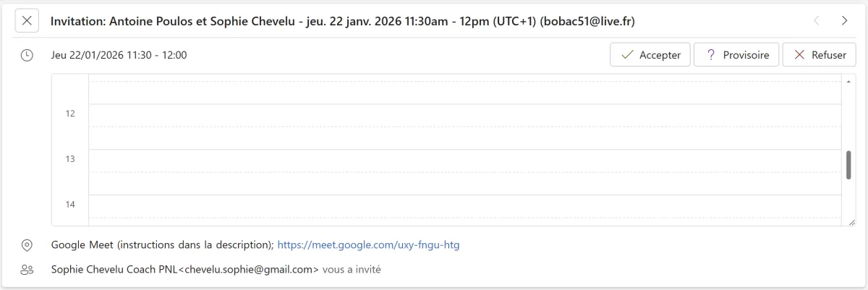The width and height of the screenshot is (868, 290).
Task: Accept the meeting invitation
Action: pos(650,55)
